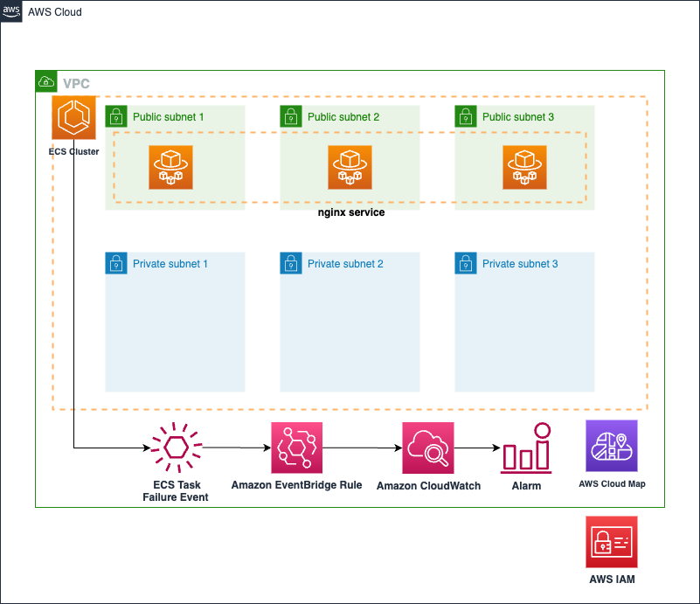Screen dimensions: 700x604
Task: Select the Fargate task icon in Public subnet 2
Action: pos(350,168)
